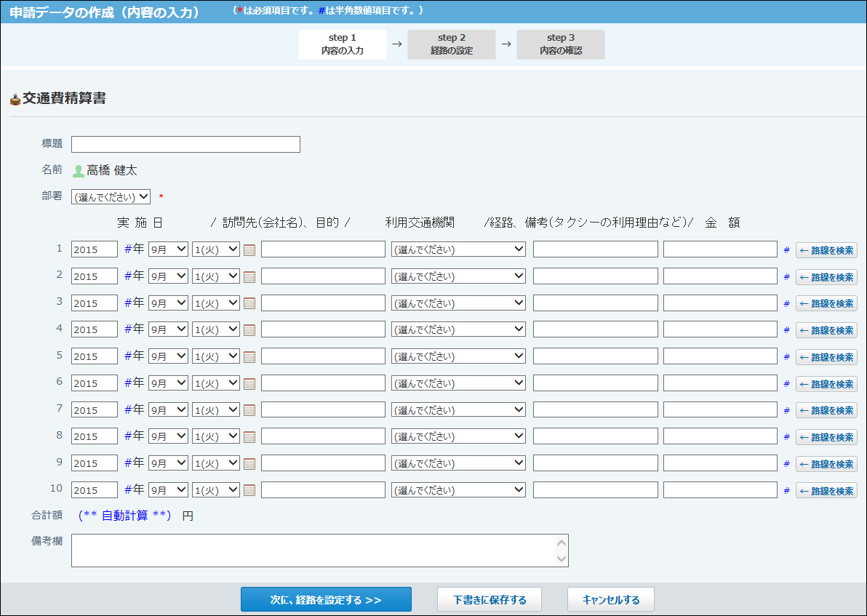The width and height of the screenshot is (867, 616).
Task: Select the step 2 経路の設定 tab
Action: (452, 44)
